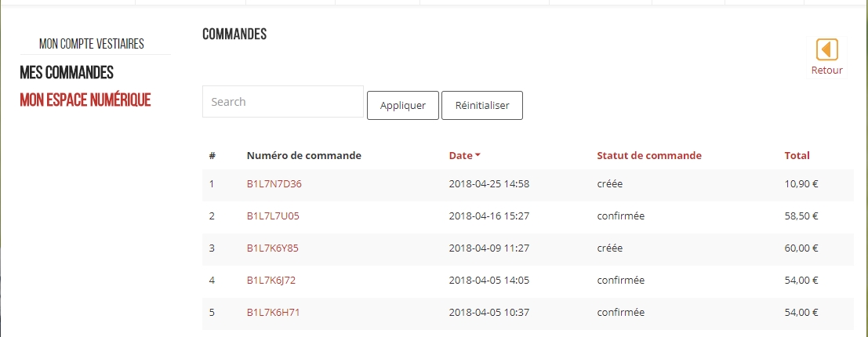This screenshot has width=868, height=337.
Task: Open the Mes Commandes menu item
Action: pos(67,73)
